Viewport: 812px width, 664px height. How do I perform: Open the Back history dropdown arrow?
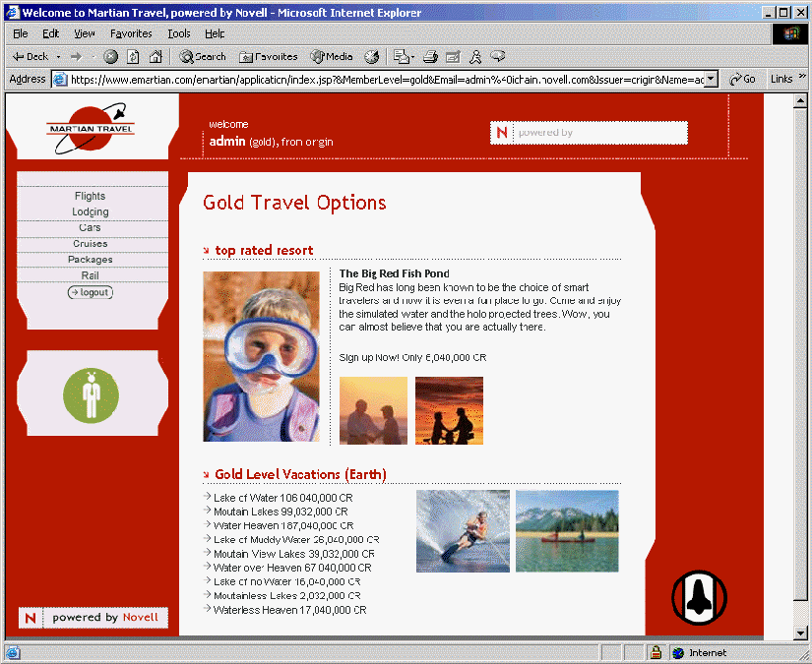[x=58, y=56]
